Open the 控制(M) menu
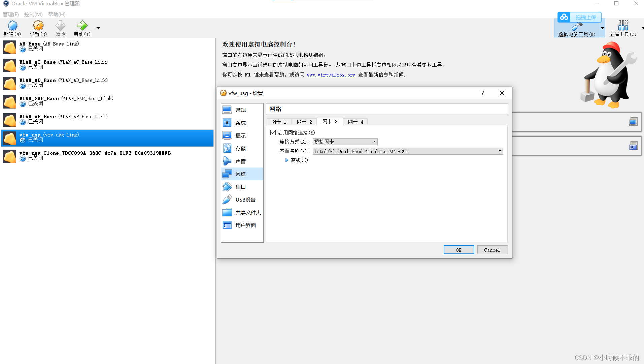This screenshot has height=364, width=644. tap(33, 14)
